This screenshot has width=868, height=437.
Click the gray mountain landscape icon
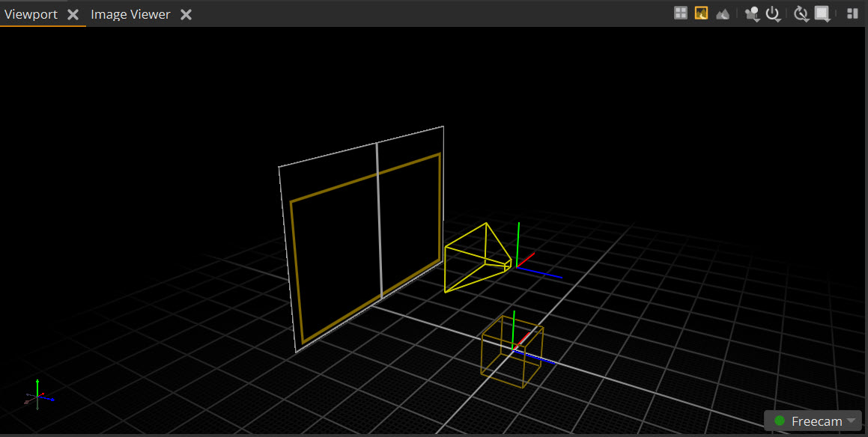[x=722, y=13]
